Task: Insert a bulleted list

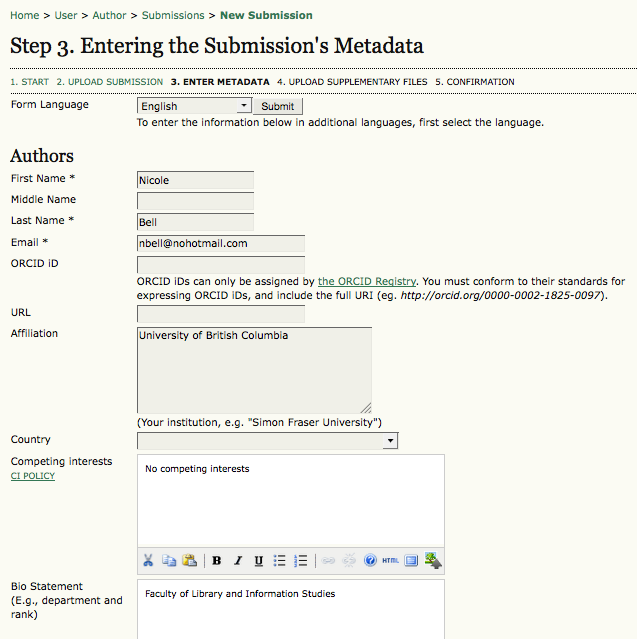Action: coord(280,561)
